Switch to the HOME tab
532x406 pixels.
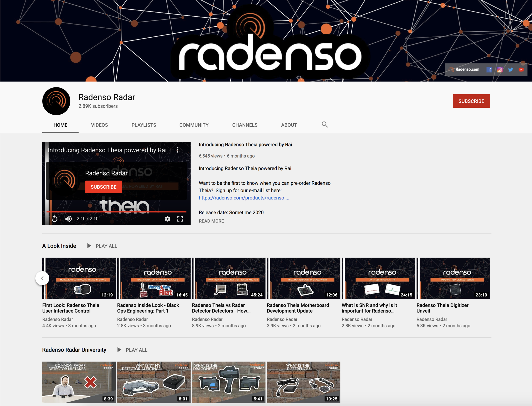click(60, 125)
